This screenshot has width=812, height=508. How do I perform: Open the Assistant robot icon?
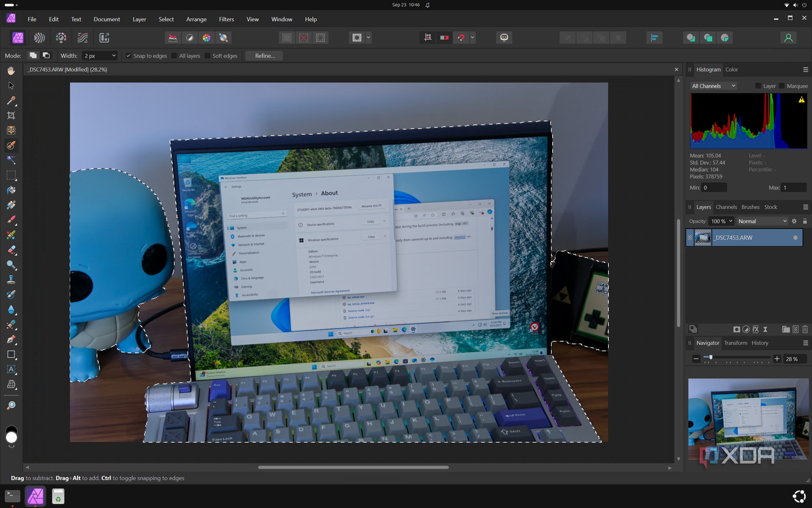point(504,38)
